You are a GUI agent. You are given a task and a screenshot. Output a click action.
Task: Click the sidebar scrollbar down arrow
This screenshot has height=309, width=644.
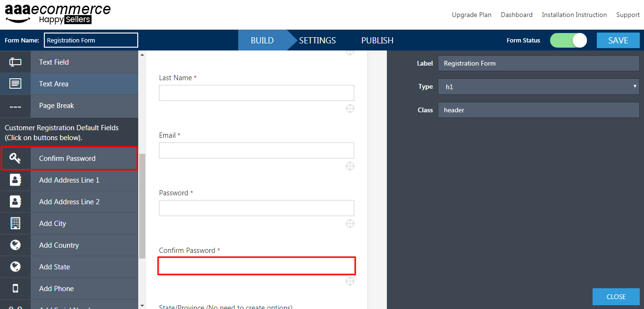click(142, 305)
